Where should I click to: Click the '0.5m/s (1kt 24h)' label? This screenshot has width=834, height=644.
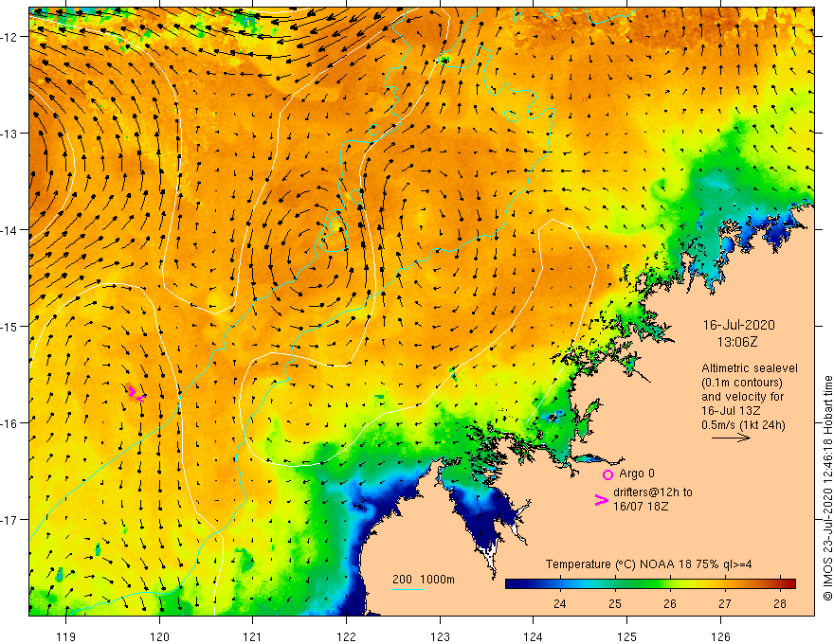pyautogui.click(x=743, y=424)
